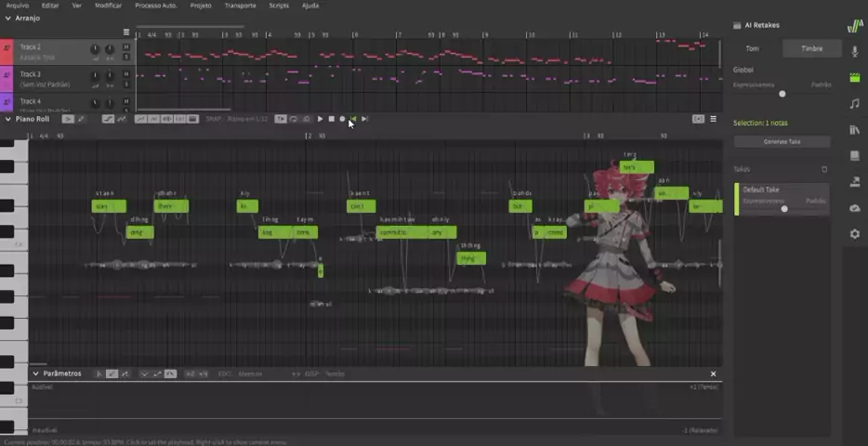Click the Global Expressiveness slider handle
This screenshot has height=446, width=868.
783,94
